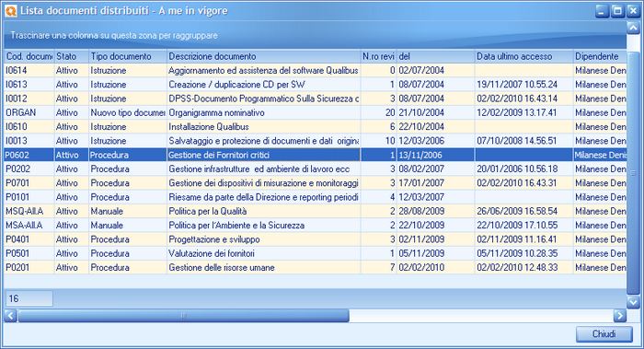The image size is (644, 349).
Task: Maximize the Lista documenti distribuiti window
Action: (x=617, y=11)
